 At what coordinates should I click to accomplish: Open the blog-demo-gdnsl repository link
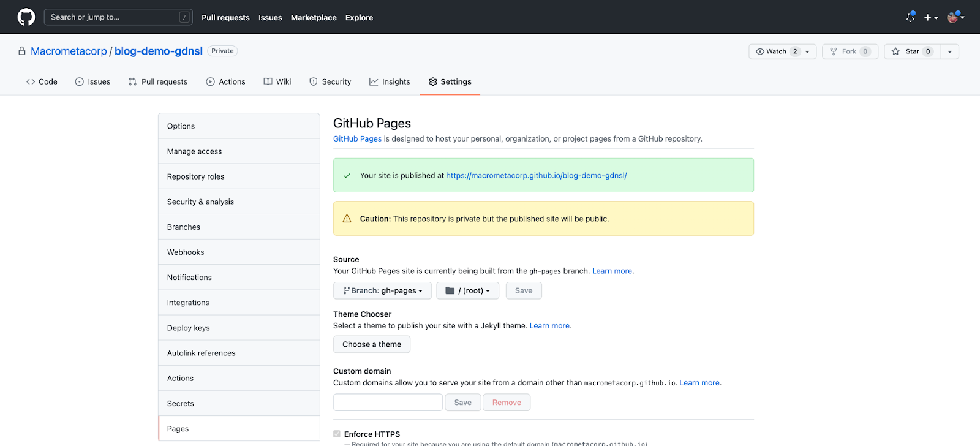point(159,51)
